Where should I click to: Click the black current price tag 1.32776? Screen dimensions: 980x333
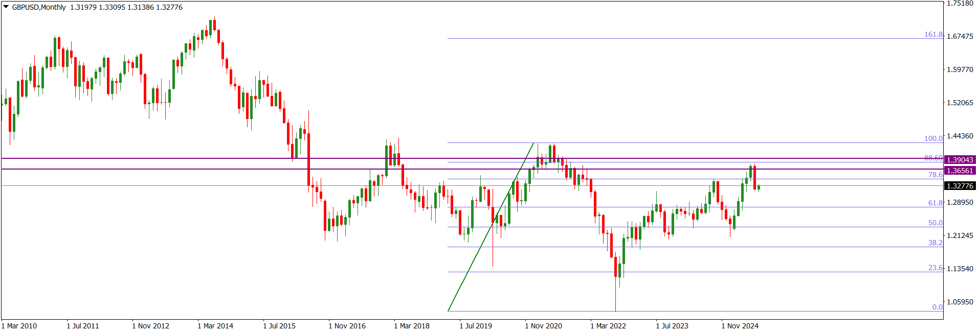[x=960, y=186]
